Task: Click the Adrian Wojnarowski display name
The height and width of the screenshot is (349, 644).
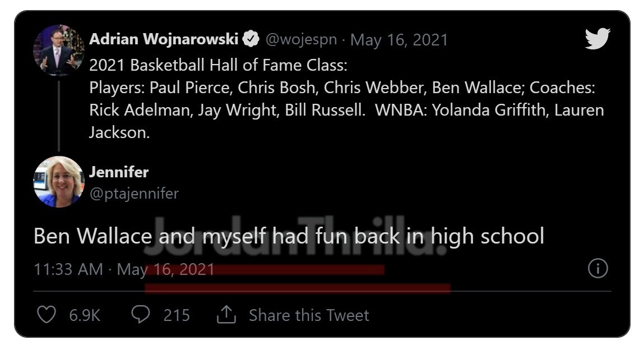Action: [x=164, y=40]
